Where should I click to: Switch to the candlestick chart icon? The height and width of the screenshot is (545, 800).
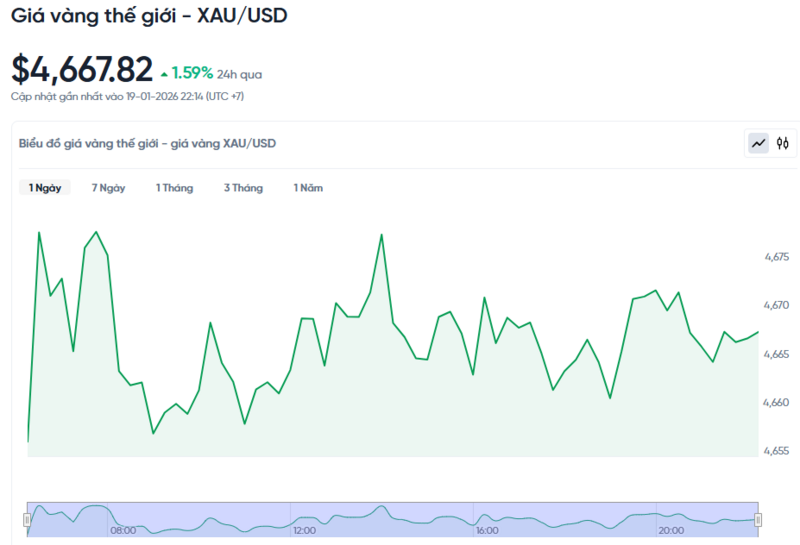tap(783, 143)
